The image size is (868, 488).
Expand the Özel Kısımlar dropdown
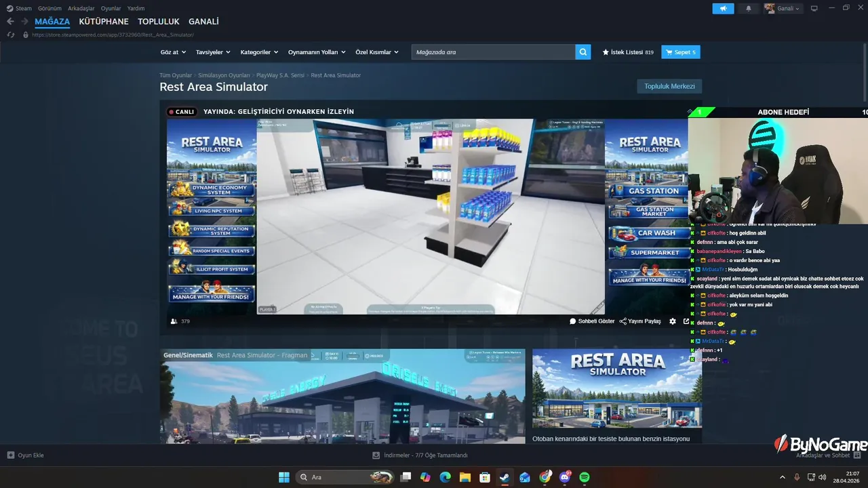coord(377,52)
